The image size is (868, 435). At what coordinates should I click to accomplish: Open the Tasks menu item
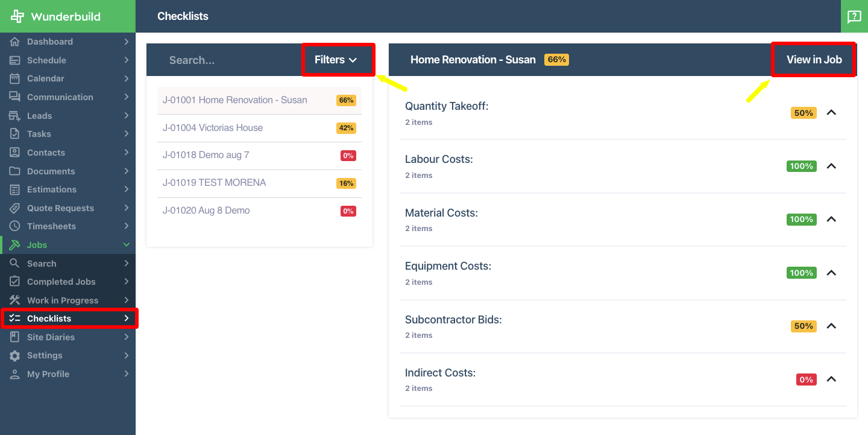tap(68, 134)
